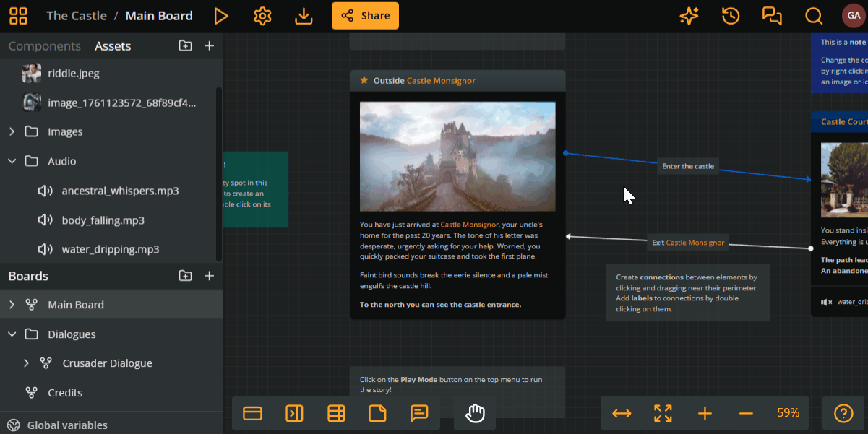Screen dimensions: 868x434
Task: Fit the board to screen
Action: [x=662, y=413]
